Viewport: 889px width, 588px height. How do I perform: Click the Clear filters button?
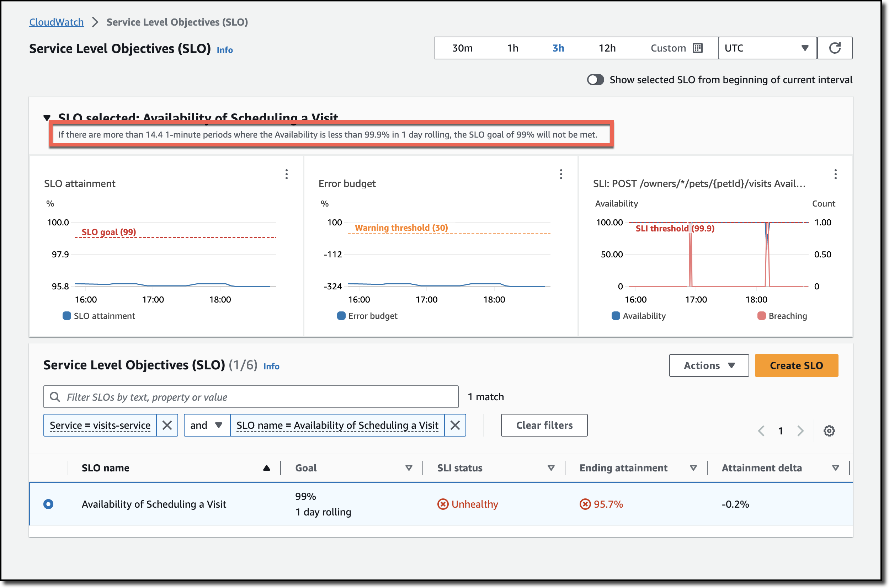click(544, 425)
